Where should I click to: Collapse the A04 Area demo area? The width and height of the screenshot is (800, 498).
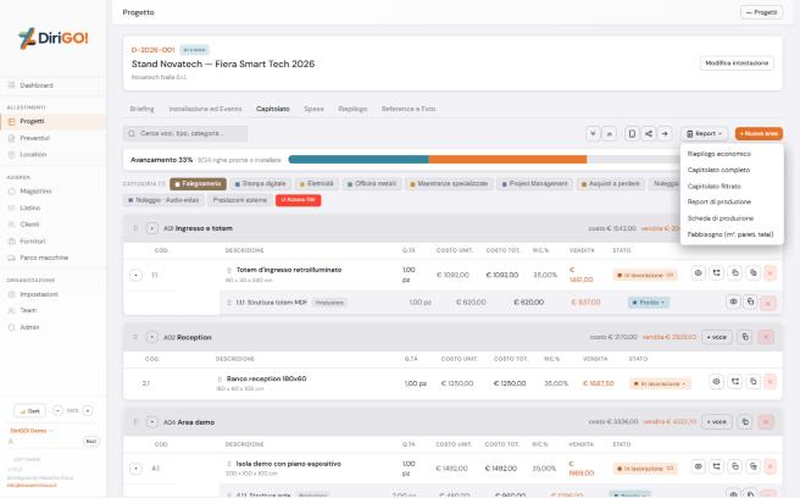pos(152,422)
